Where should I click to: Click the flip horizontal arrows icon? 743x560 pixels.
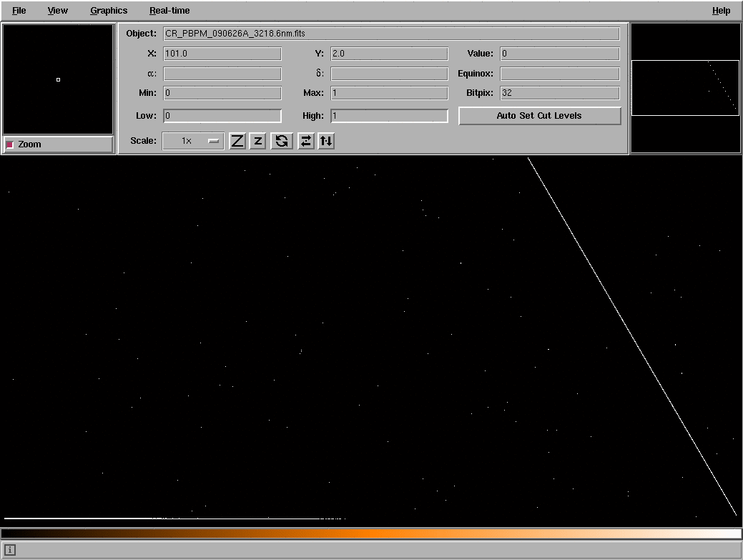(x=306, y=141)
